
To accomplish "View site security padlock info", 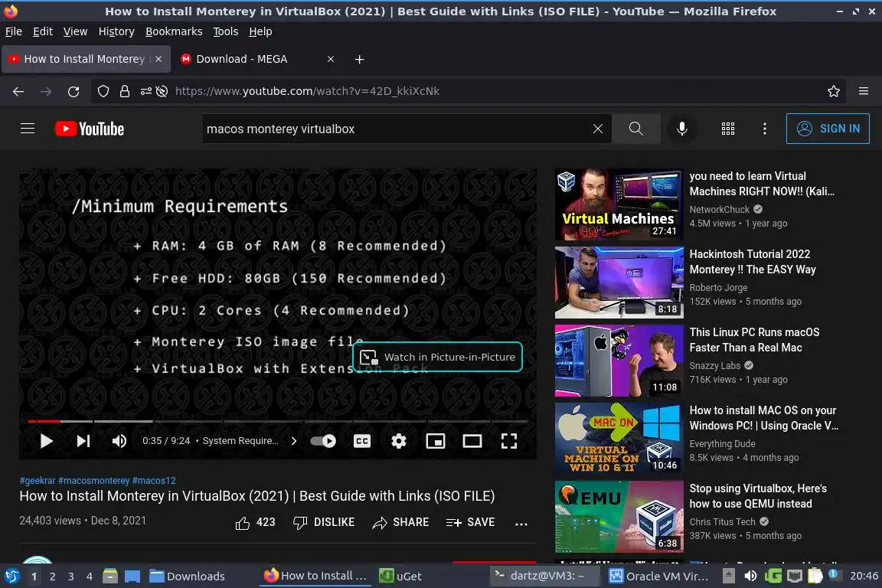I will click(124, 91).
